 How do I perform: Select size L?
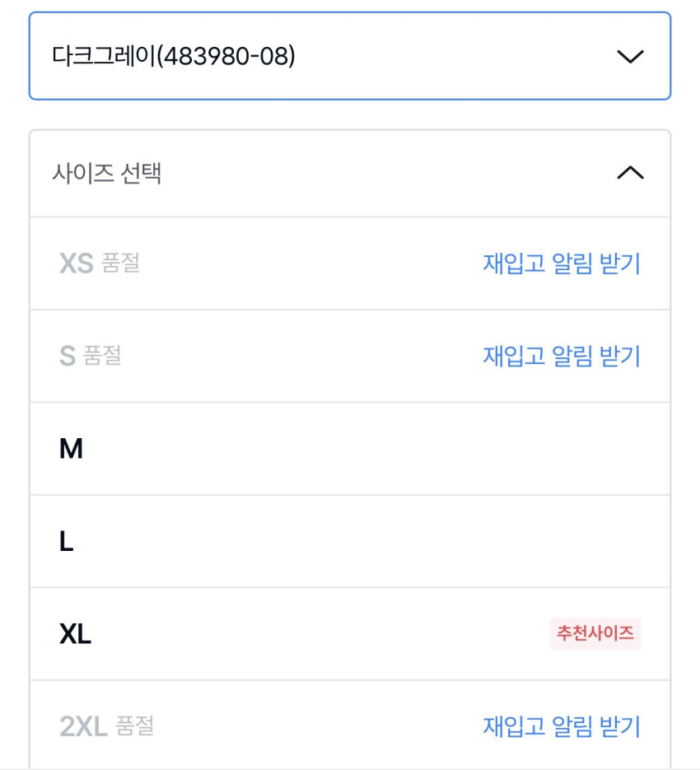pos(67,541)
